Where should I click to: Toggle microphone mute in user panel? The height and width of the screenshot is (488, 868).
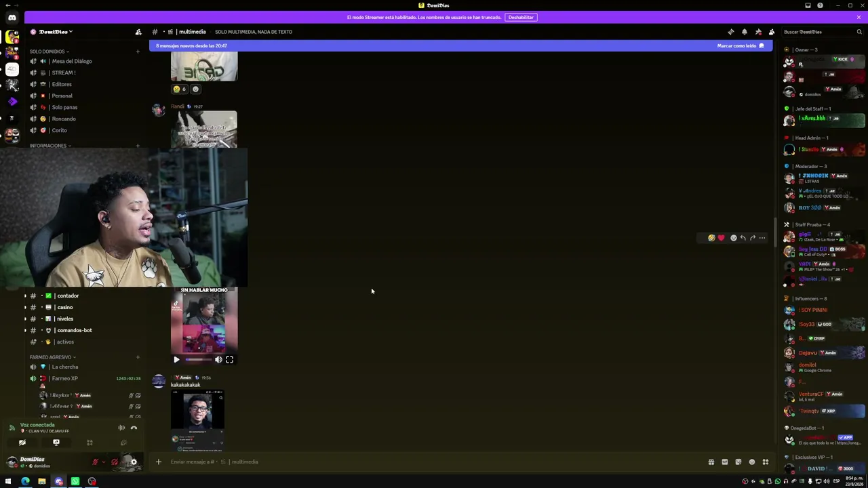pyautogui.click(x=95, y=462)
